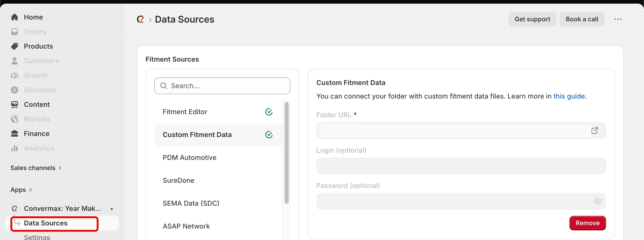Choose SureDone from the sources list
The width and height of the screenshot is (644, 240).
[218, 180]
